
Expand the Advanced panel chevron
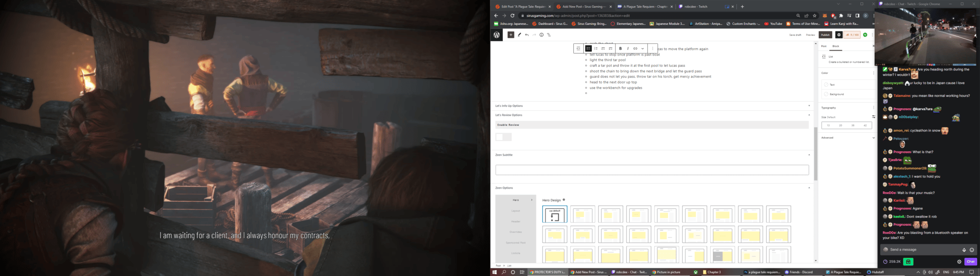[x=873, y=138]
